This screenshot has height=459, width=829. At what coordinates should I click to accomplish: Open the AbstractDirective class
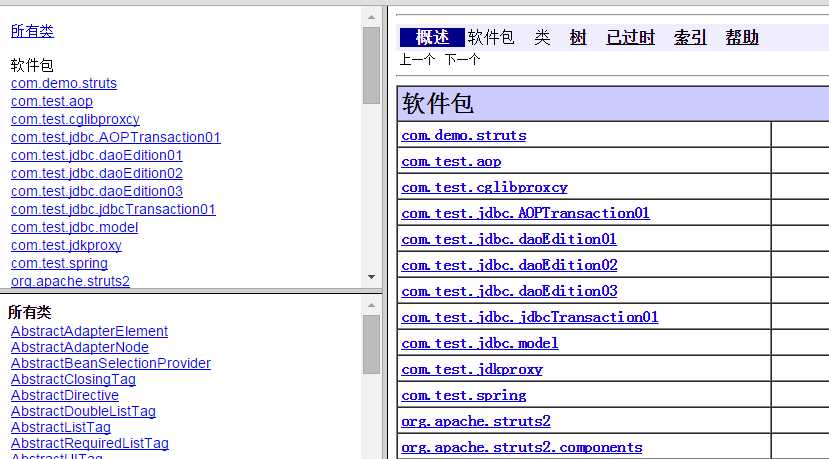click(x=65, y=395)
